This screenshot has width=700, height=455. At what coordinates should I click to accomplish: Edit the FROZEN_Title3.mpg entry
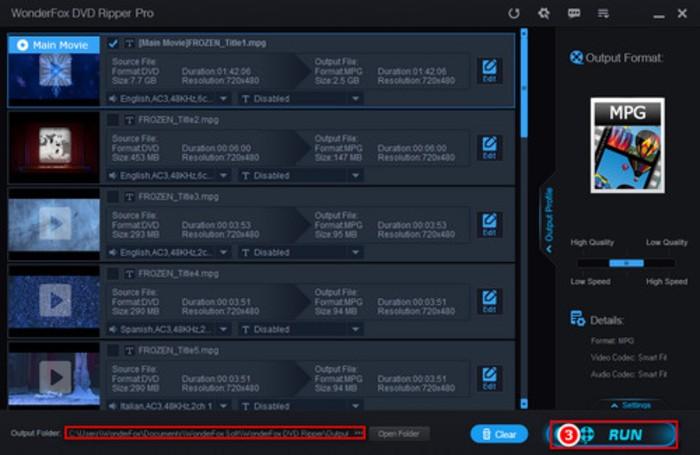point(489,225)
